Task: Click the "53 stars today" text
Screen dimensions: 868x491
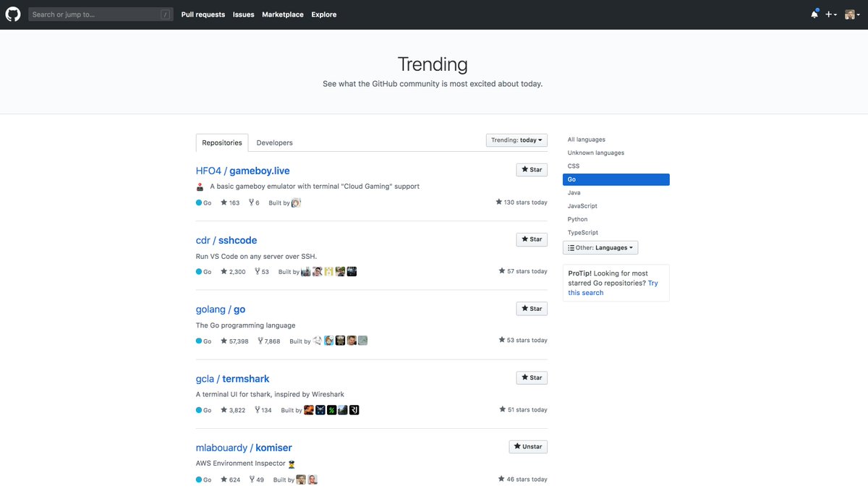Action: click(x=523, y=340)
